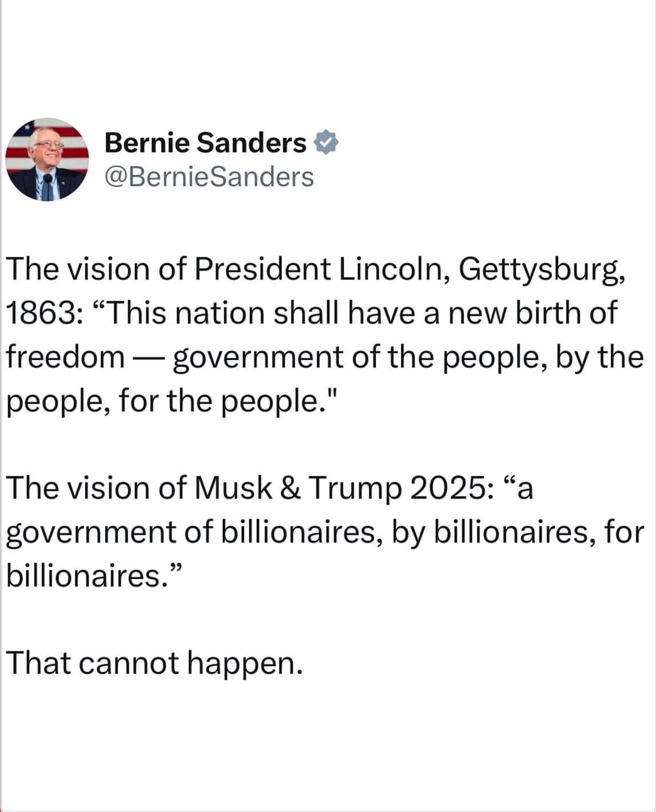Click the name "Trump" in the tweet
This screenshot has width=656, height=812.
tap(355, 488)
